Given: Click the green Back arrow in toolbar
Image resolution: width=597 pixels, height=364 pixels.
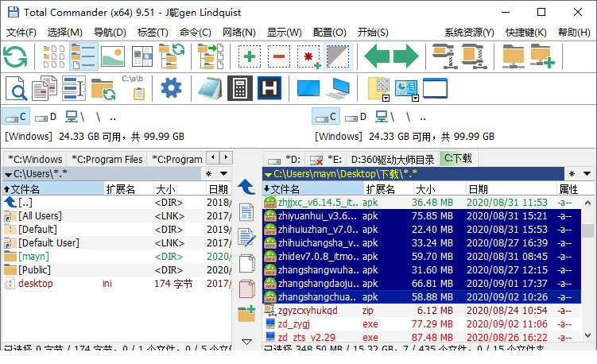Looking at the screenshot, I should [377, 57].
